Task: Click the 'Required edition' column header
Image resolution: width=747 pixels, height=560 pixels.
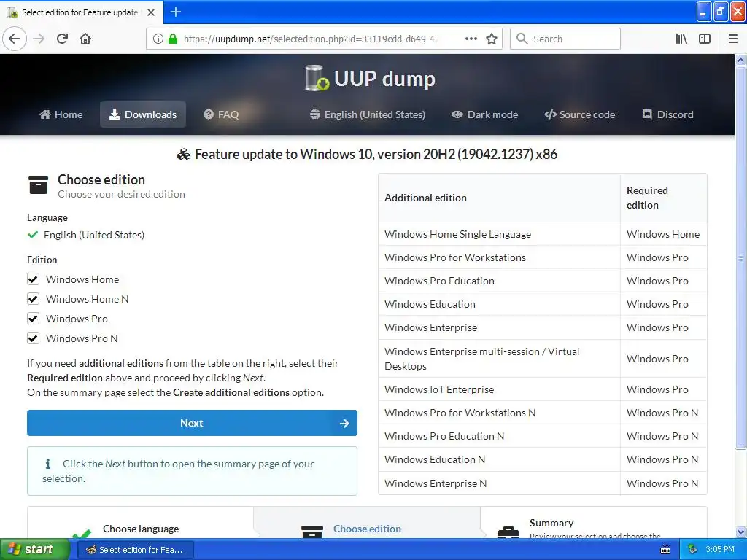Action: click(663, 198)
